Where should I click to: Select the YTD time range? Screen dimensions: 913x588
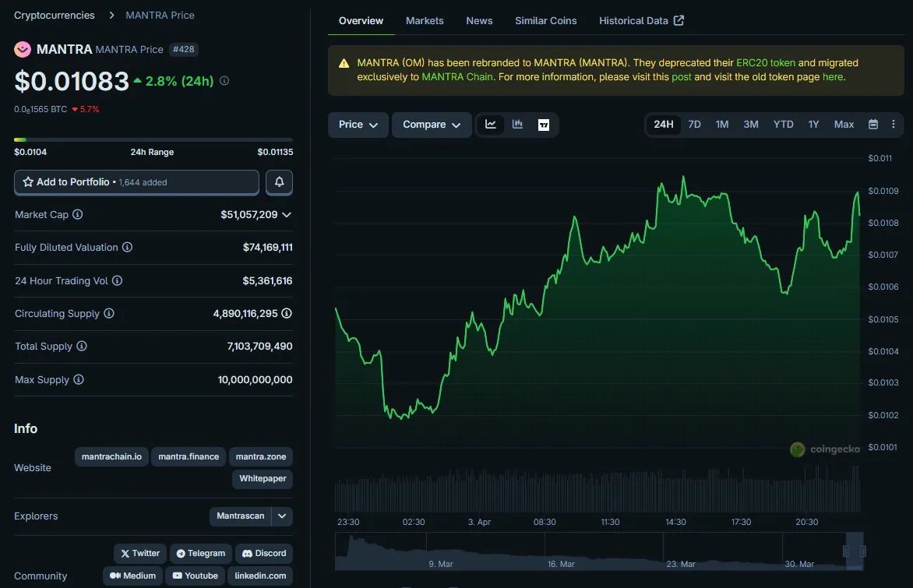[x=783, y=125]
